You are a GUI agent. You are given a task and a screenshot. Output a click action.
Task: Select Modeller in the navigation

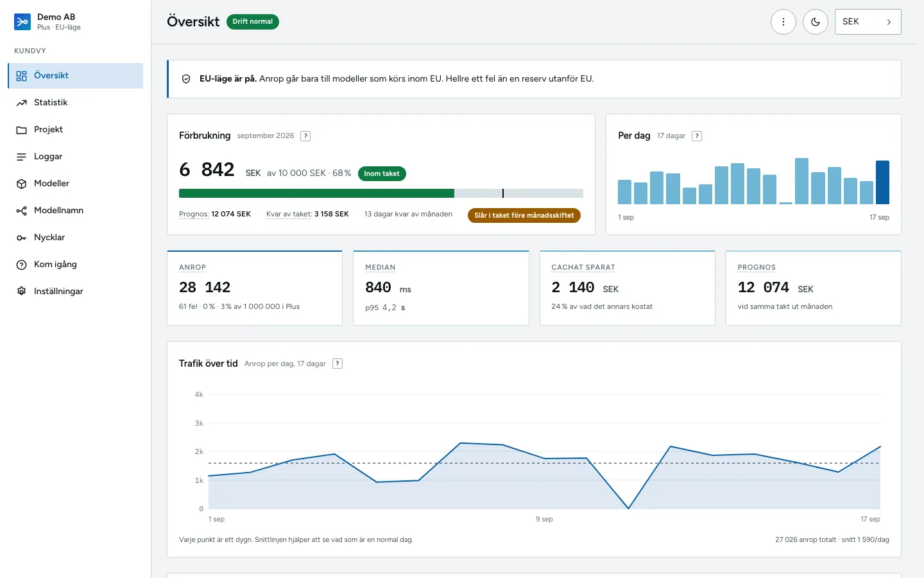click(x=75, y=184)
